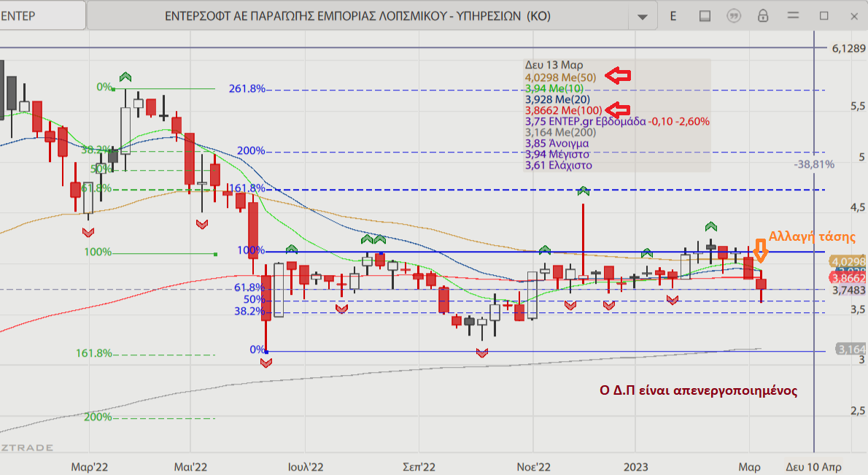This screenshot has width=868, height=475.
Task: Select the 3,8662 Με(100) moving average line
Action: point(564,110)
